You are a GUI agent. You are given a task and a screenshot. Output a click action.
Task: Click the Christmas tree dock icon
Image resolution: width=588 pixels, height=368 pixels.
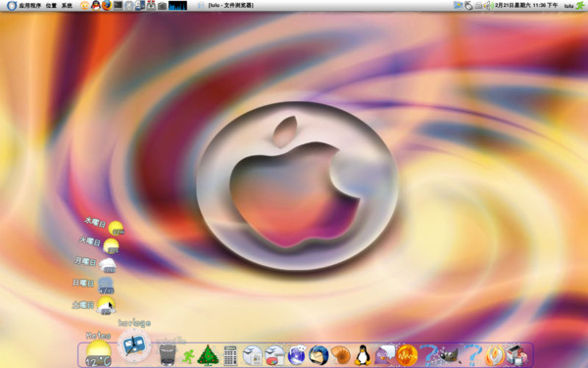click(x=208, y=355)
